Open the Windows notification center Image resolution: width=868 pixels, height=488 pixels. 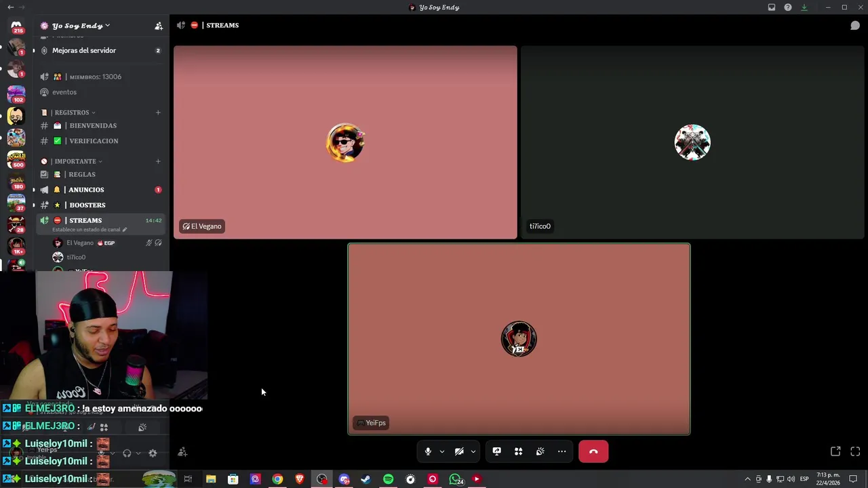(854, 479)
